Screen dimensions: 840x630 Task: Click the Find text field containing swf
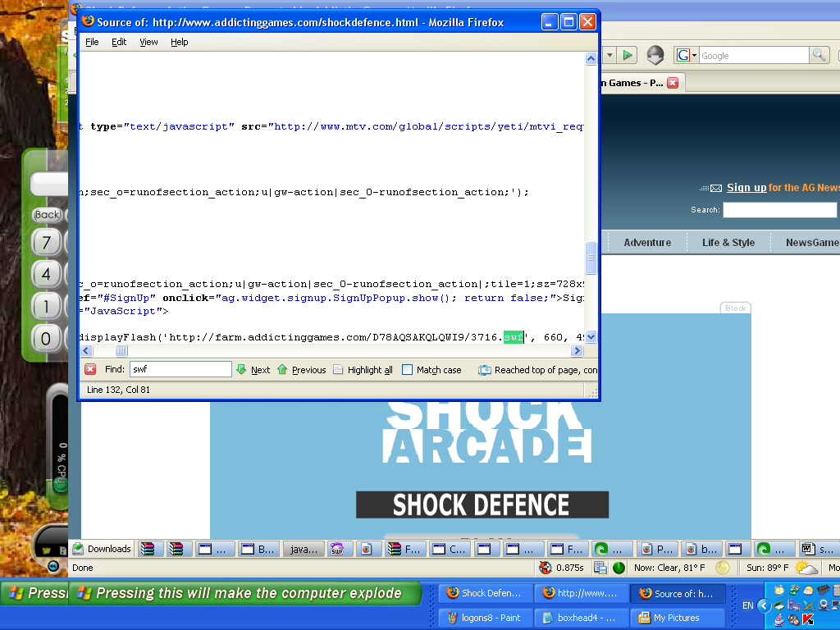[x=180, y=370]
